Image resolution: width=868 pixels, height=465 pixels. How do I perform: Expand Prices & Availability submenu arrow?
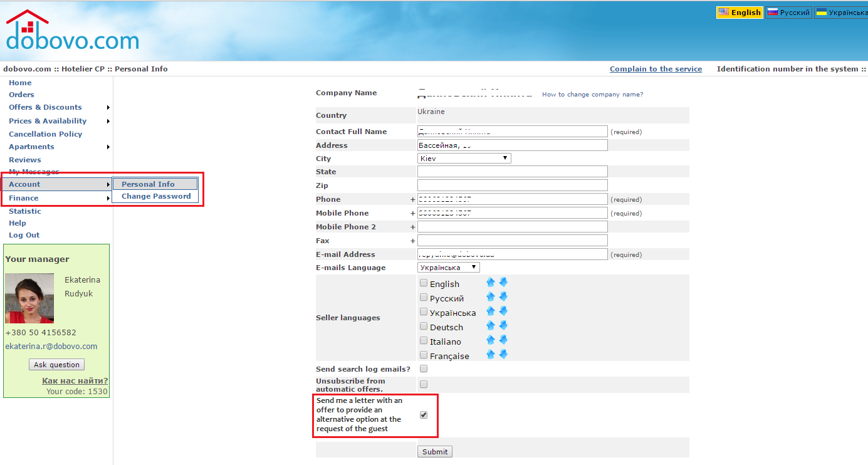(x=108, y=122)
